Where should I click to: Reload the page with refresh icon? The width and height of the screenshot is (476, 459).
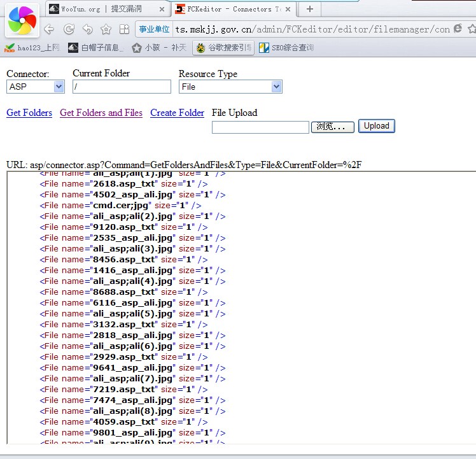(69, 29)
